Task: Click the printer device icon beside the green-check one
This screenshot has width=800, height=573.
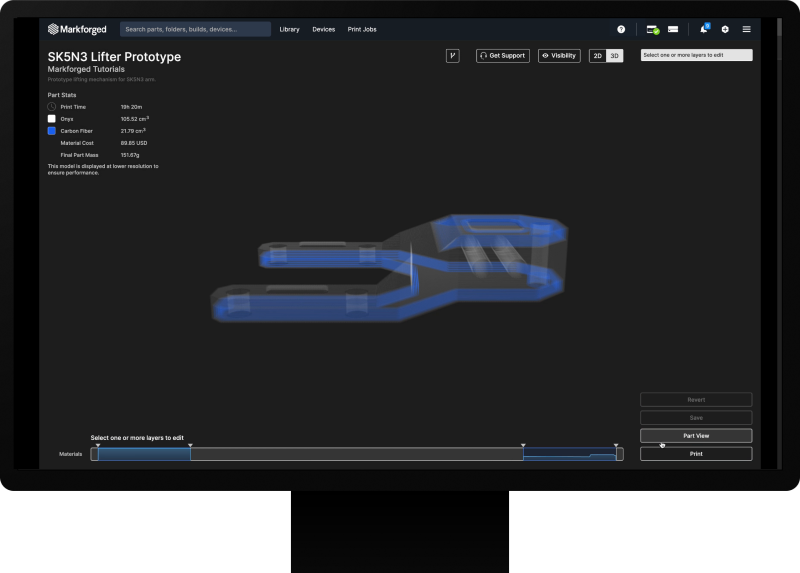Action: point(673,29)
